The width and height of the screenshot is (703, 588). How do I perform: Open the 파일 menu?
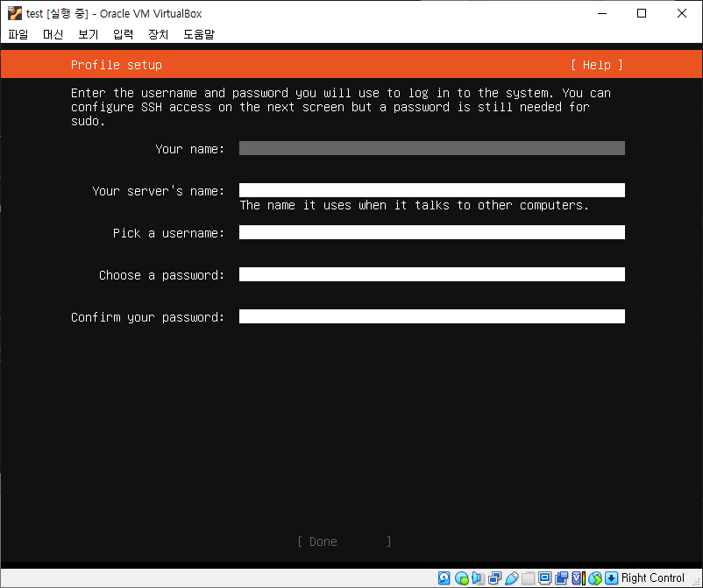click(x=18, y=34)
